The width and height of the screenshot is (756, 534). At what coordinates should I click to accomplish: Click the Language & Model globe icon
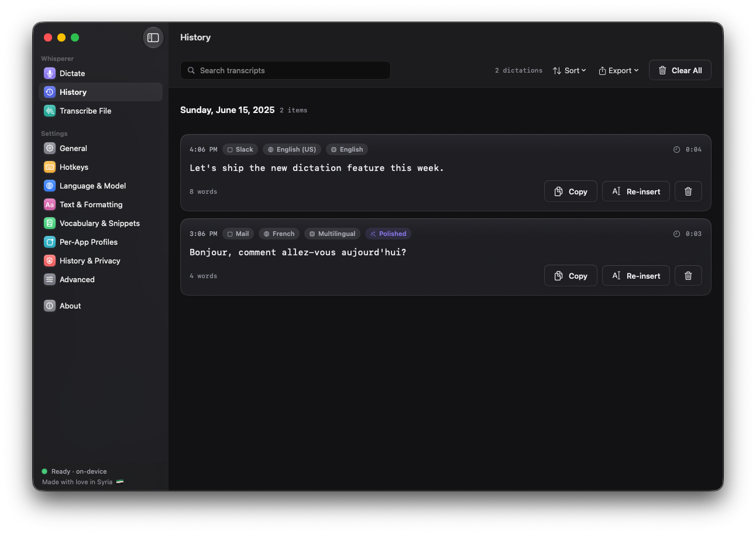click(50, 186)
